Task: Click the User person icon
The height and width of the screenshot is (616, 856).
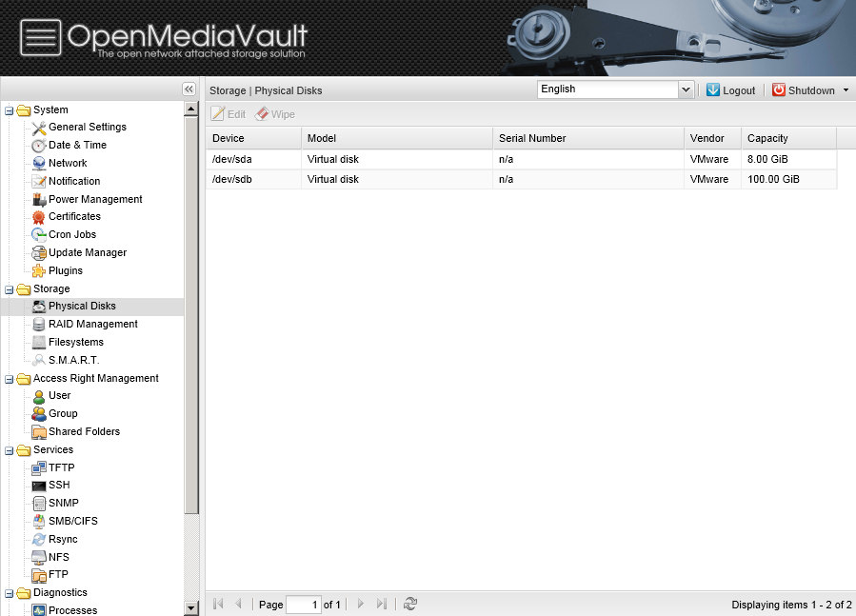Action: 39,396
